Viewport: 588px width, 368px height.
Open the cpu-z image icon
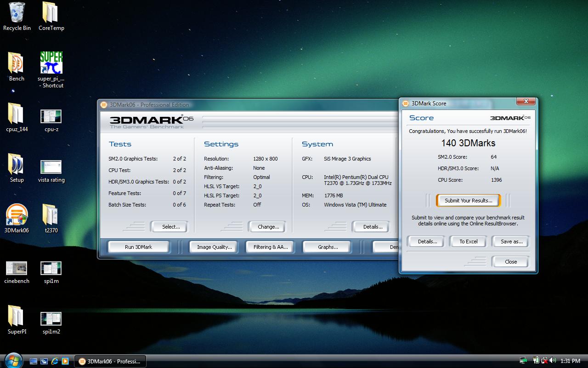[x=51, y=116]
